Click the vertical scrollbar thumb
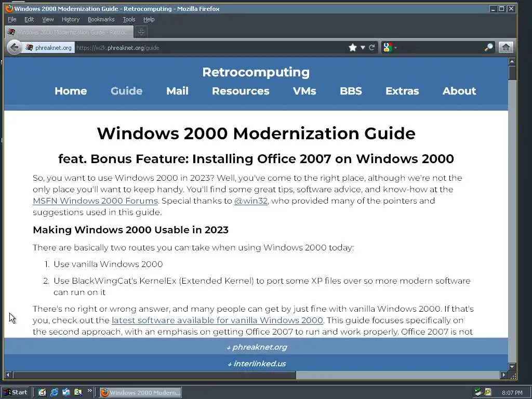The height and width of the screenshot is (399, 532). tap(512, 73)
